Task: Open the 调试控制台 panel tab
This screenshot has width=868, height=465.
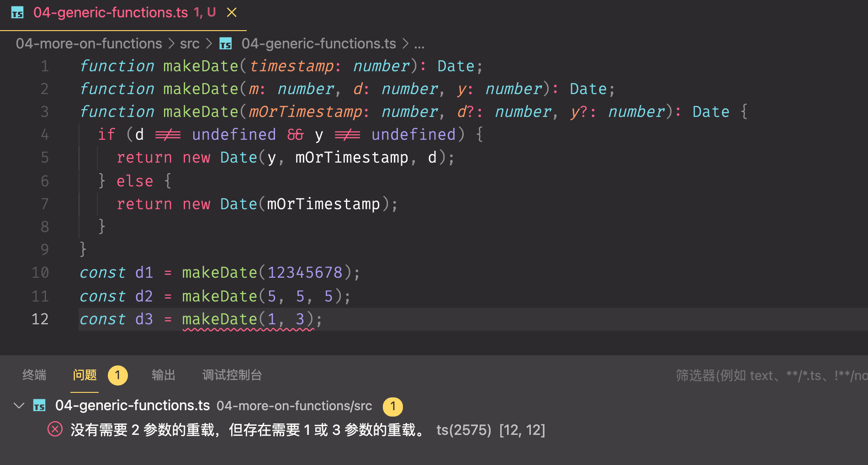Action: coord(232,375)
